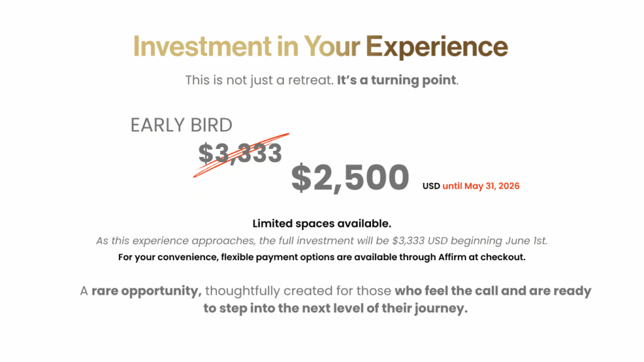Click the large $2,500 early bird price
Image resolution: width=644 pixels, height=362 pixels.
350,178
